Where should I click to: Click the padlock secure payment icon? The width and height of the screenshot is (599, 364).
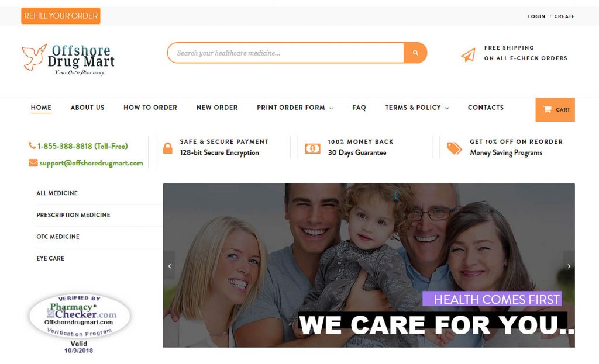click(x=168, y=148)
